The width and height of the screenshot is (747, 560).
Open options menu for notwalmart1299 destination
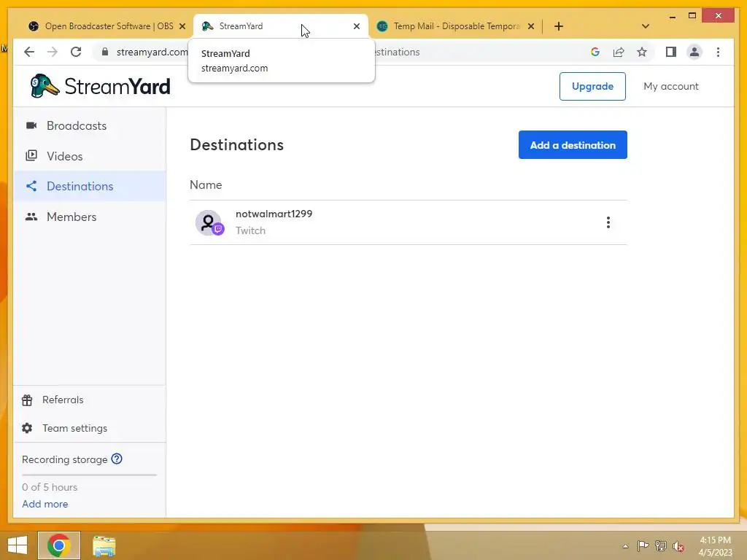(x=608, y=222)
